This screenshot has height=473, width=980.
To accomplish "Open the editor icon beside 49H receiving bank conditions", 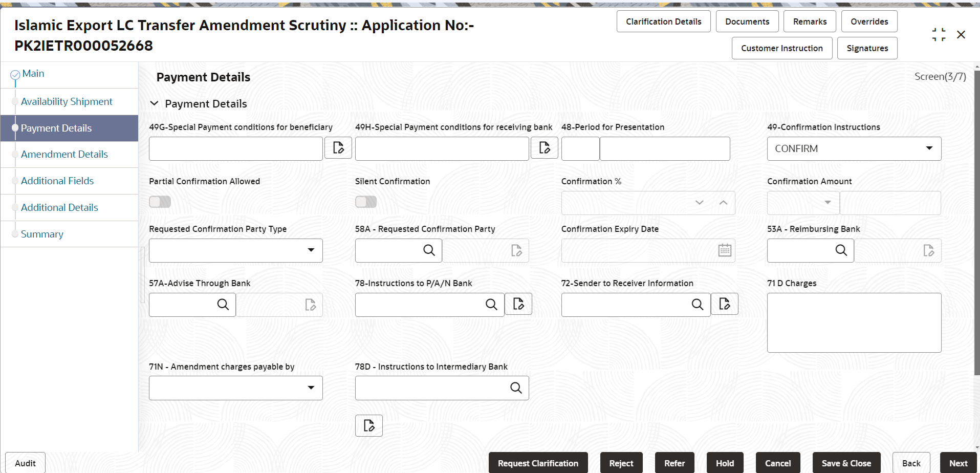I will [544, 148].
